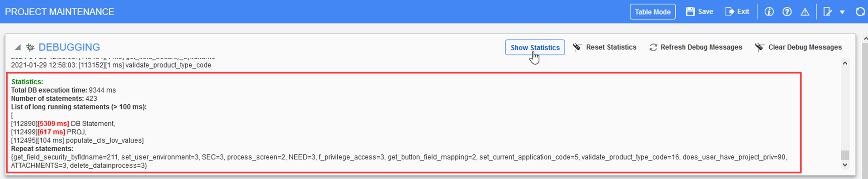
Task: Click the Save floppy disk icon
Action: (690, 12)
